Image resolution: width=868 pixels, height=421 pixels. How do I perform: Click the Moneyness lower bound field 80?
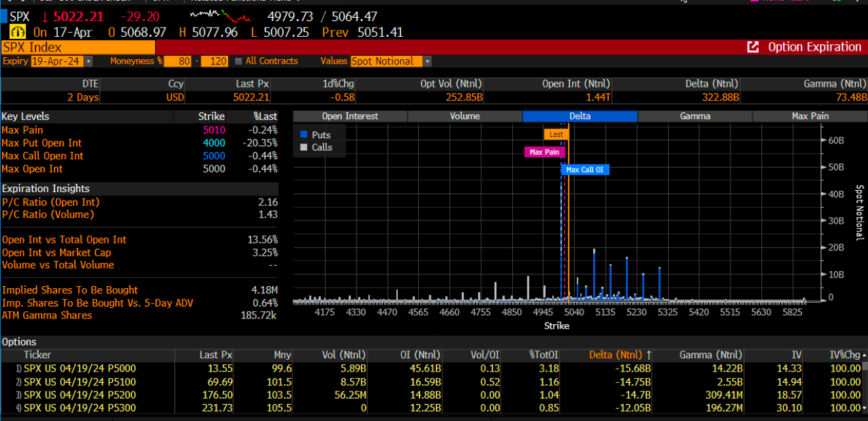(177, 61)
